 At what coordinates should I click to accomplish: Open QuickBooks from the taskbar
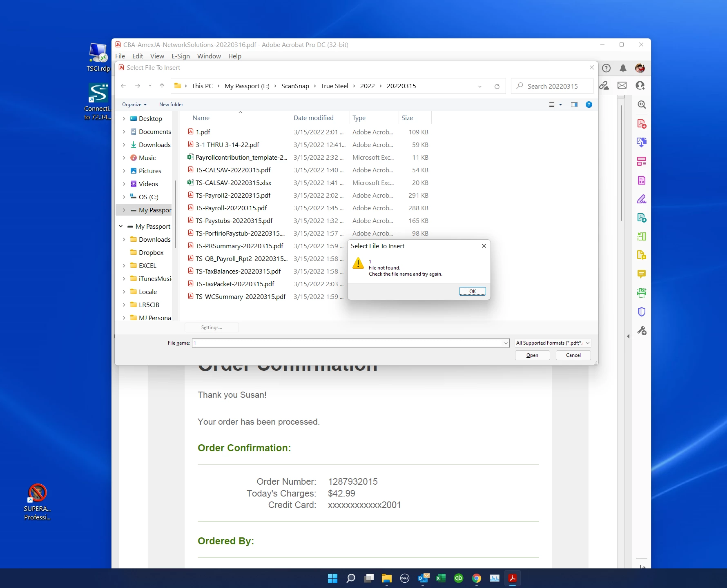tap(459, 578)
